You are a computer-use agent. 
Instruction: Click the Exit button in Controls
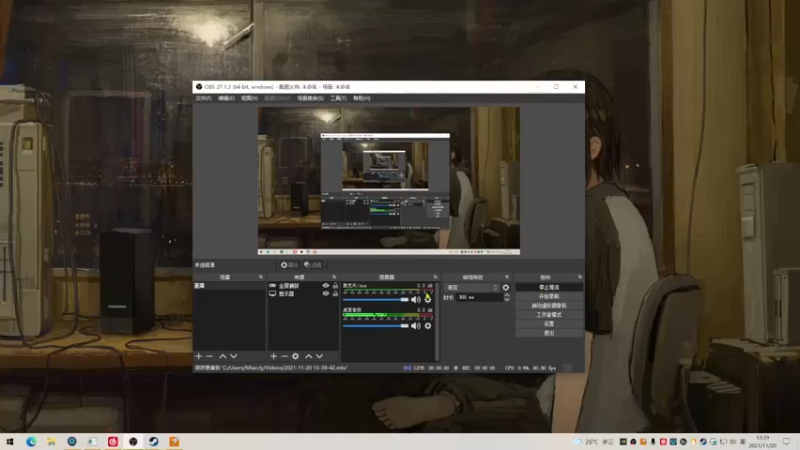(549, 333)
